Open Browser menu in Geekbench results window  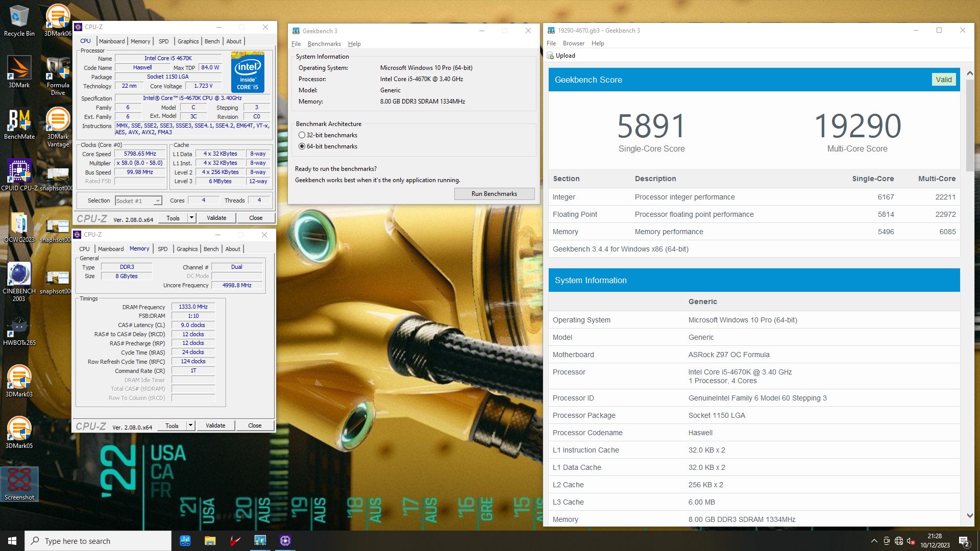click(x=573, y=43)
